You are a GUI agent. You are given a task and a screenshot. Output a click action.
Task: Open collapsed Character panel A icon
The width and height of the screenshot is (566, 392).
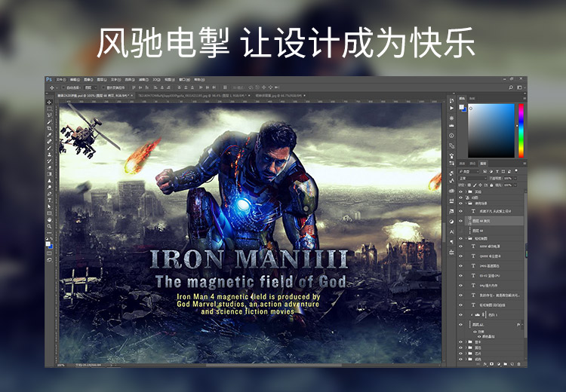pos(451,232)
